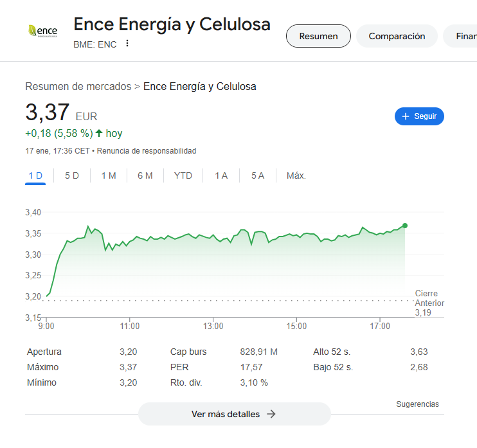Switch to the Comparación tab
This screenshot has width=477, height=448.
click(397, 36)
